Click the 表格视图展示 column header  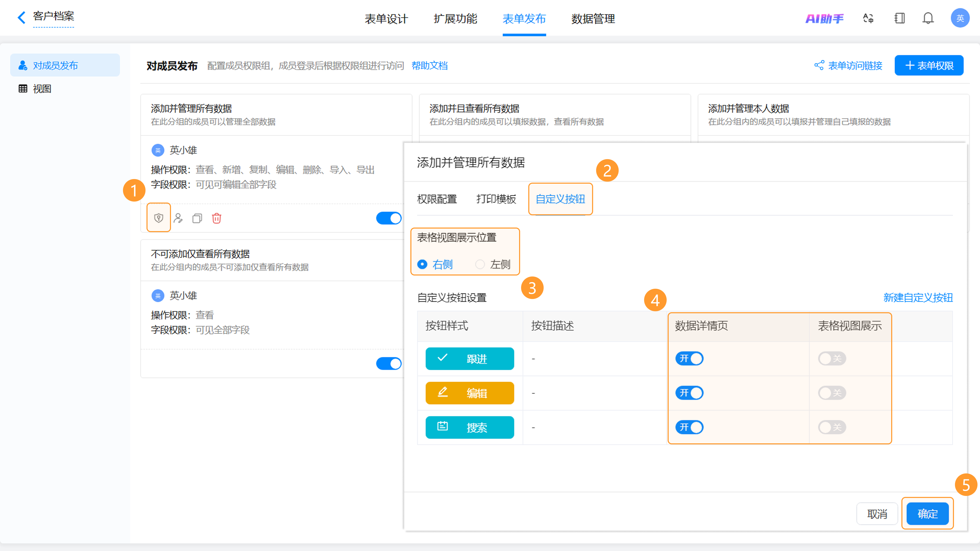point(850,325)
